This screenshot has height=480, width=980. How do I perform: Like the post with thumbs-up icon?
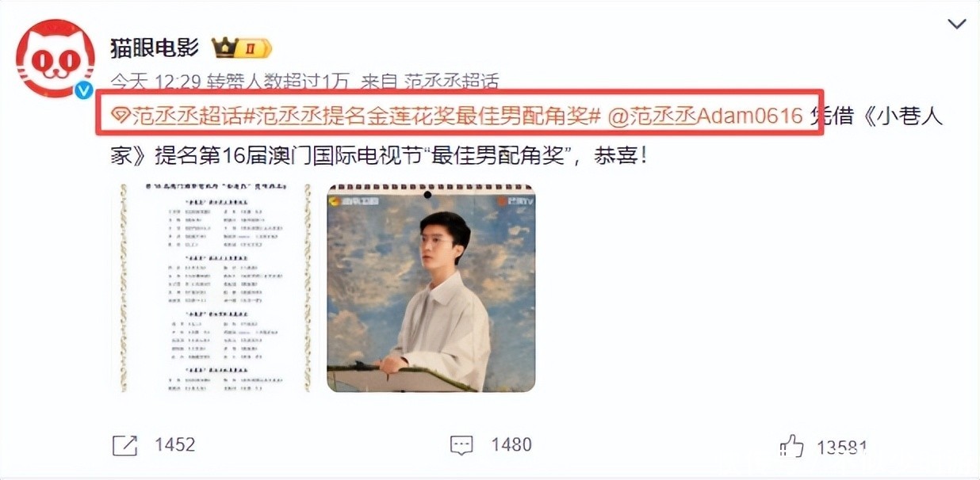coord(792,445)
